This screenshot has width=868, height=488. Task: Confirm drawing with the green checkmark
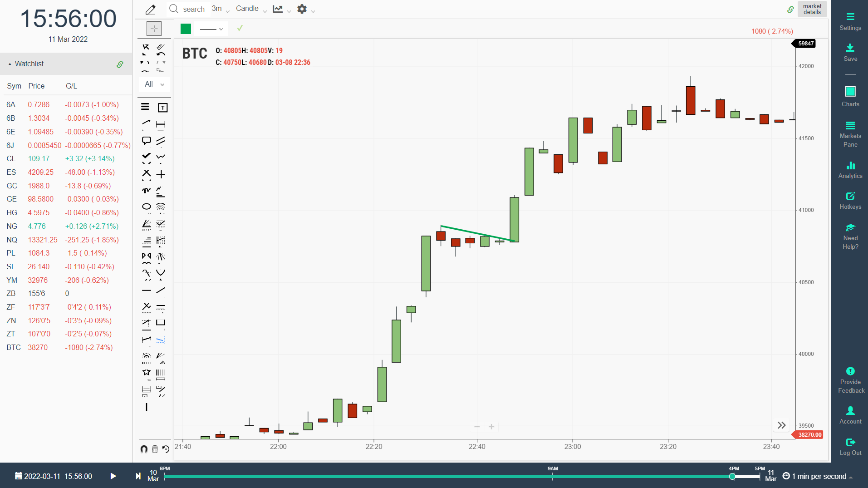(x=240, y=28)
